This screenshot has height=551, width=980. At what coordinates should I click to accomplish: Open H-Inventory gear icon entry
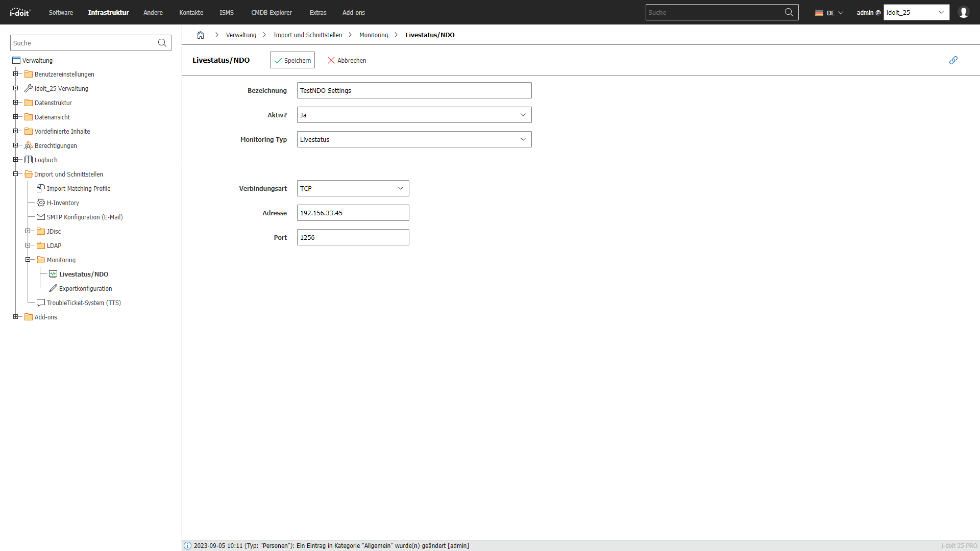[x=41, y=203]
